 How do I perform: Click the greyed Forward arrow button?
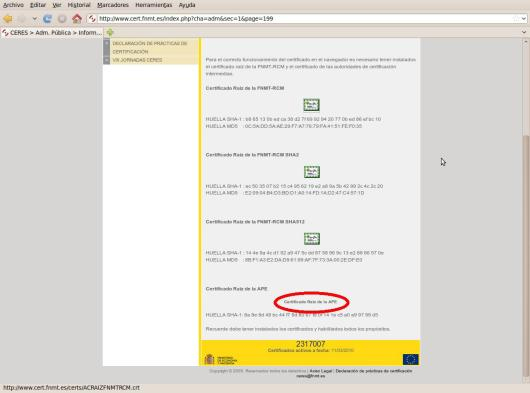tap(22, 19)
